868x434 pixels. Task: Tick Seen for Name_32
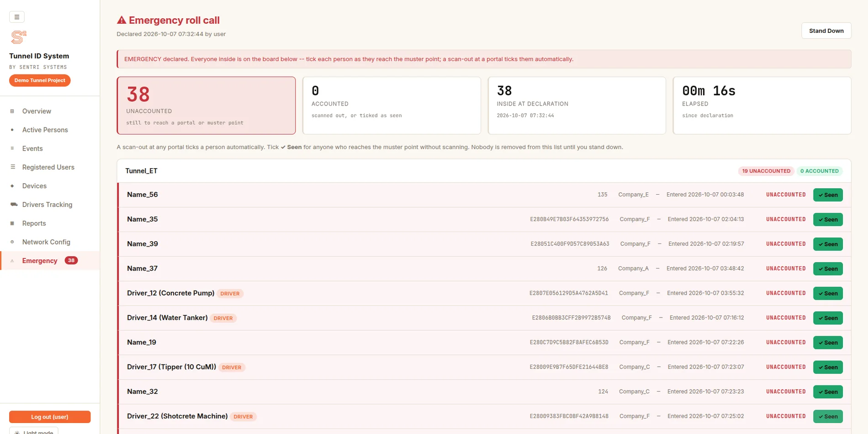coord(828,392)
